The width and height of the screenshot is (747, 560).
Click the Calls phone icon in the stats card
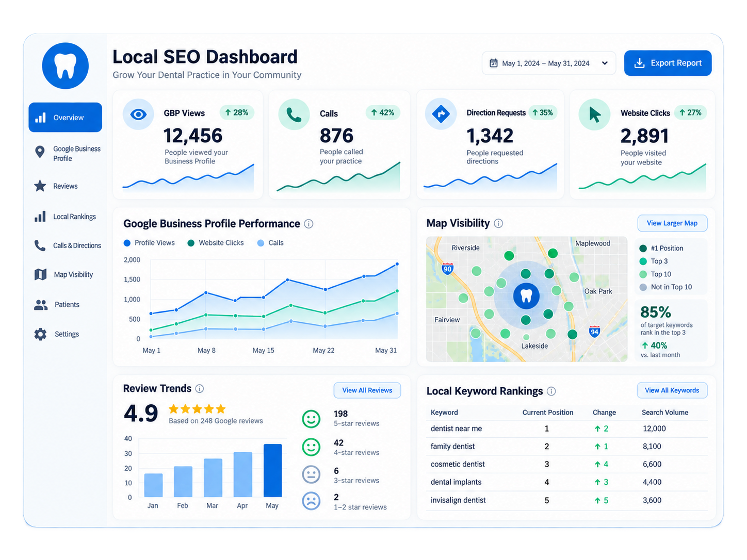click(x=294, y=114)
